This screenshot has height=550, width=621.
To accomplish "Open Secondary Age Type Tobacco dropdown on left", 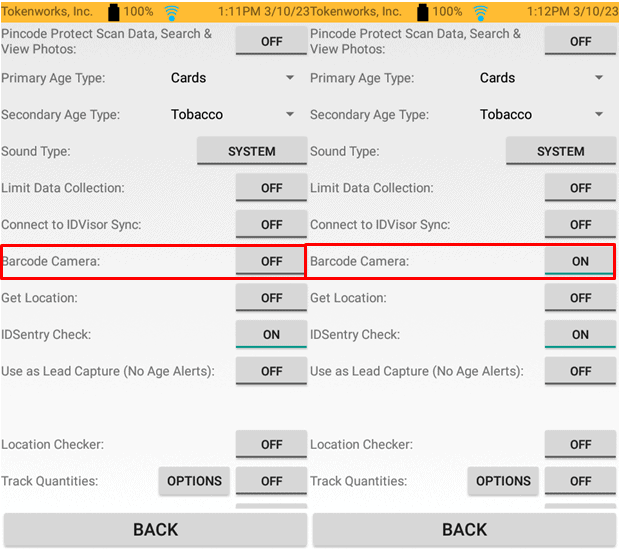I will [x=232, y=114].
